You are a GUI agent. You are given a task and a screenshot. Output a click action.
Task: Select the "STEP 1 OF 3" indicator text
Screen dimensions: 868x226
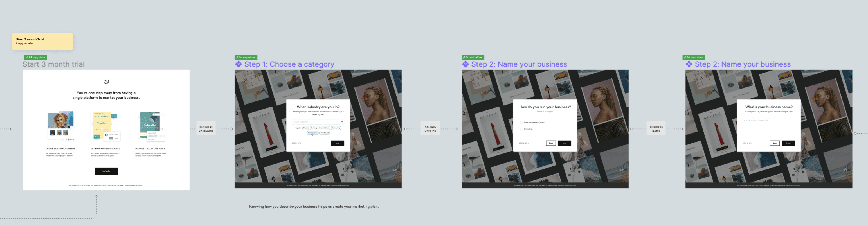click(x=296, y=143)
